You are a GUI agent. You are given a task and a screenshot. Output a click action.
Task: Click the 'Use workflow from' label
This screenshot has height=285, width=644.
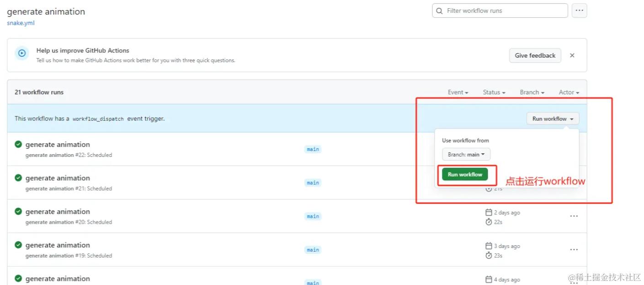[x=465, y=140]
